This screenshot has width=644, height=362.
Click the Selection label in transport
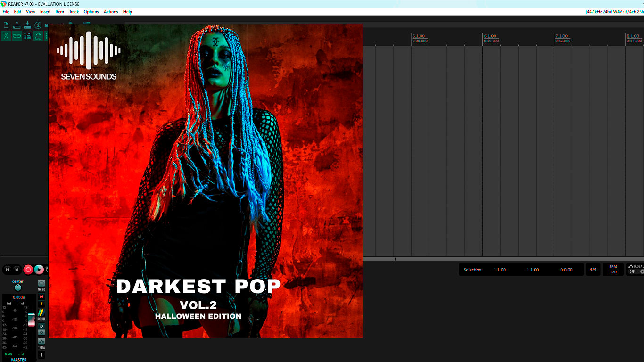(x=473, y=270)
